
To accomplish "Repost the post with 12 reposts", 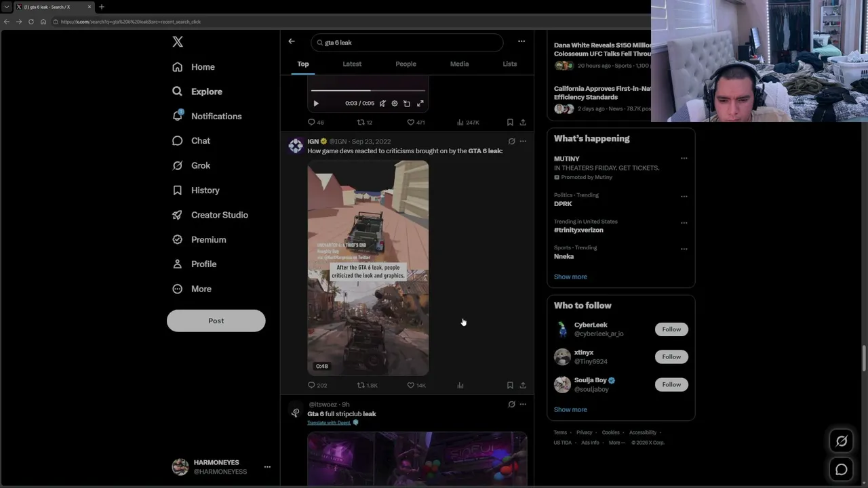I will point(365,123).
